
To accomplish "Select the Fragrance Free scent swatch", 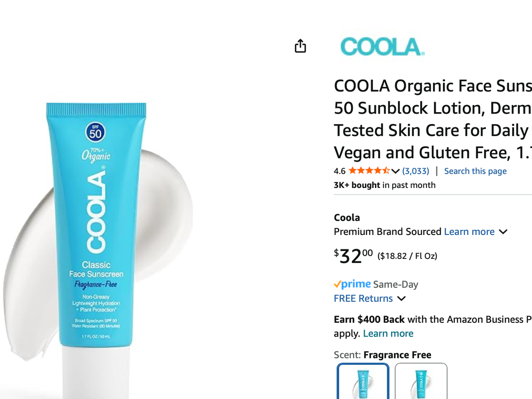I will 363,381.
